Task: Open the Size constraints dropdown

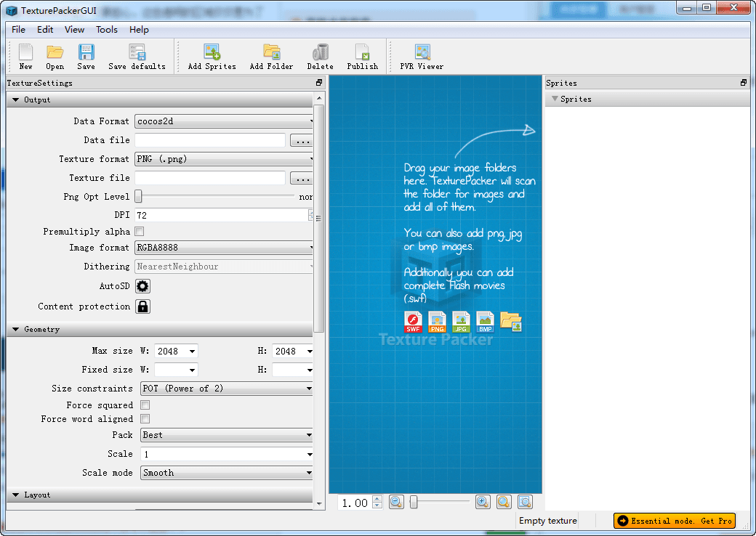Action: click(226, 388)
